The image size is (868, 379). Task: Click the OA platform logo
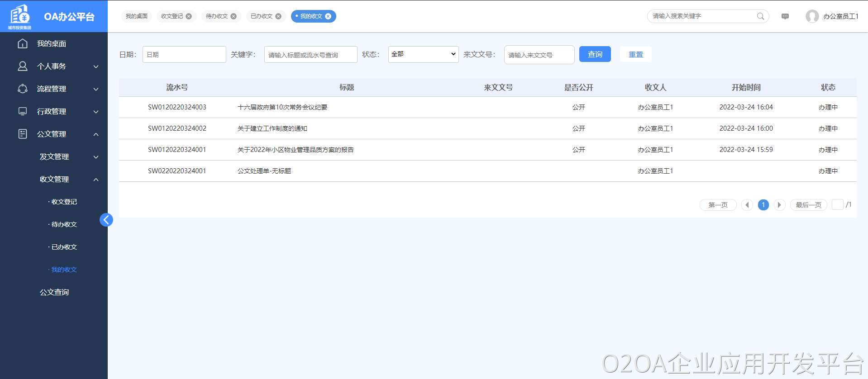coord(20,16)
